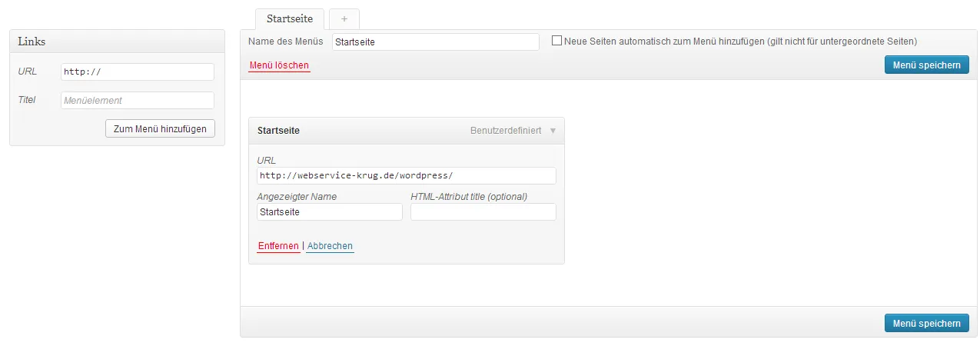Click the webservice-krug.de URL field
980x346 pixels.
coord(407,175)
